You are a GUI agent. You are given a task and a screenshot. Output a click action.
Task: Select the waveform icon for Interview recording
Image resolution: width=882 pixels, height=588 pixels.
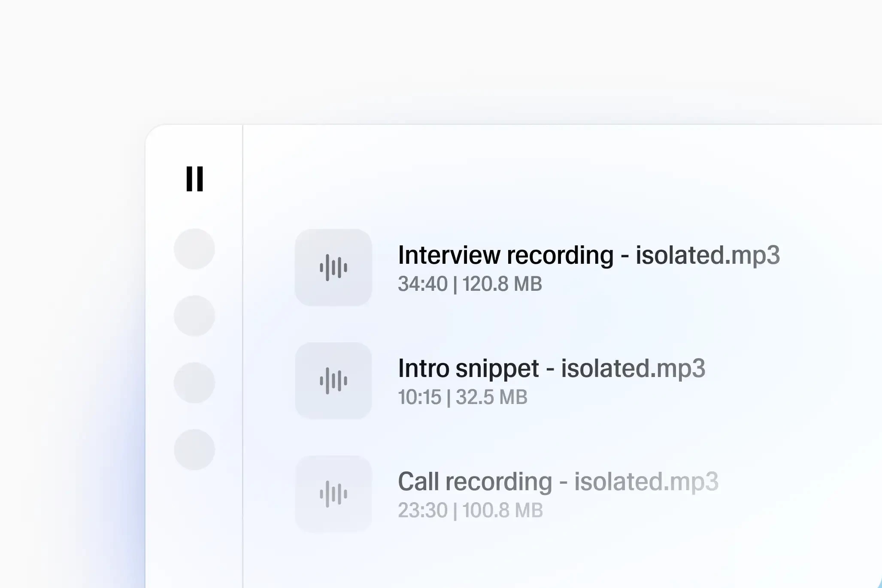tap(333, 266)
